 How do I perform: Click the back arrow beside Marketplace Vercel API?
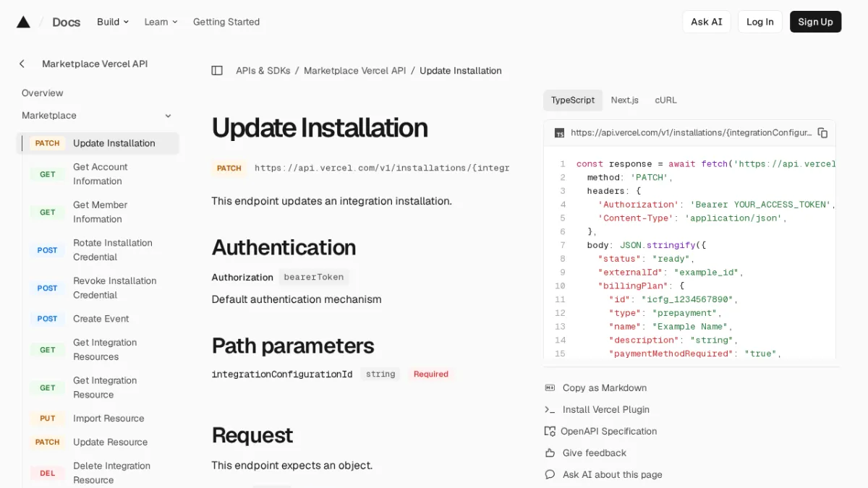(x=22, y=64)
